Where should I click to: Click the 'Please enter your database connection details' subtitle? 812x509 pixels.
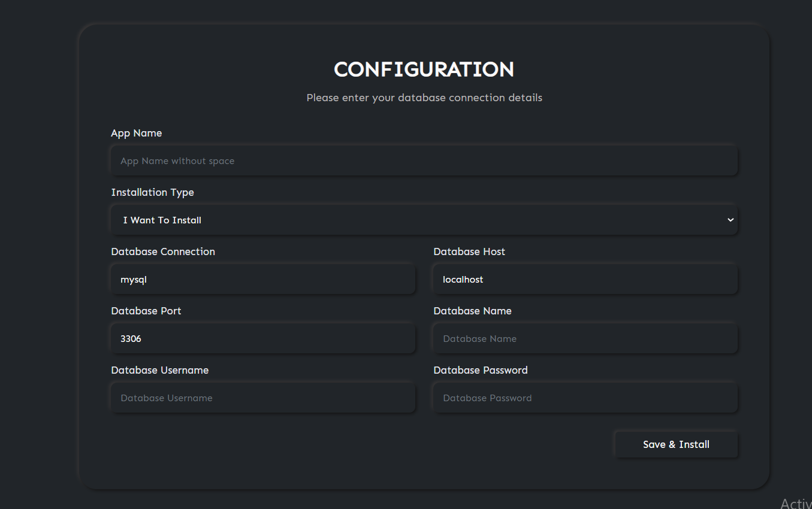pyautogui.click(x=424, y=98)
